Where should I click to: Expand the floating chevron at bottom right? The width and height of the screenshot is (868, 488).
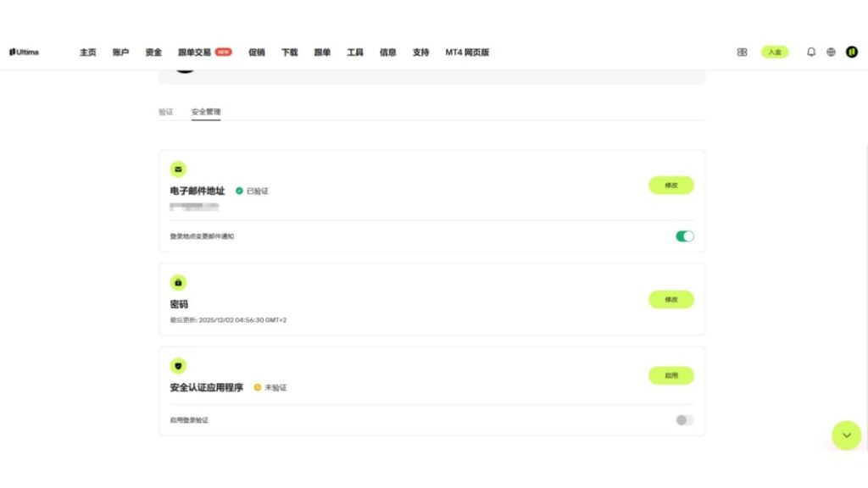846,435
